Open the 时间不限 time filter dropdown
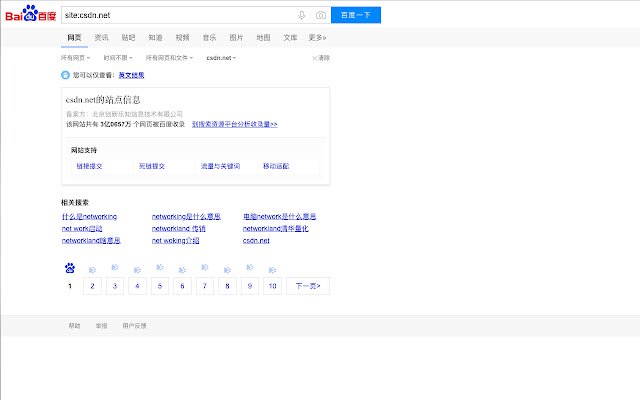 [118, 58]
